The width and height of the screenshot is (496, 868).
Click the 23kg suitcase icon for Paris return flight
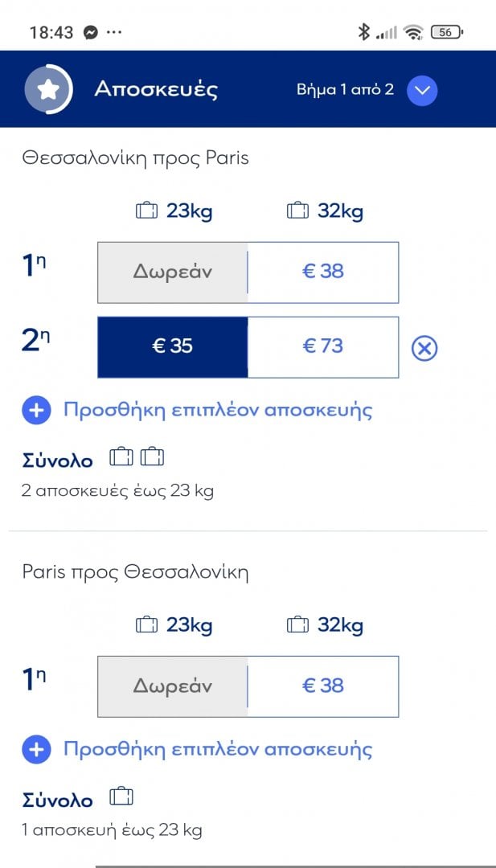146,624
